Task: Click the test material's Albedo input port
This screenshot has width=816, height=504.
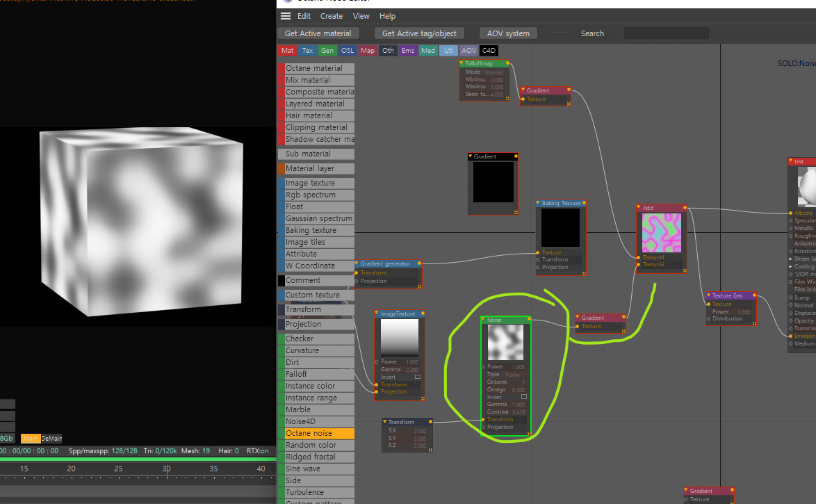Action: point(790,213)
